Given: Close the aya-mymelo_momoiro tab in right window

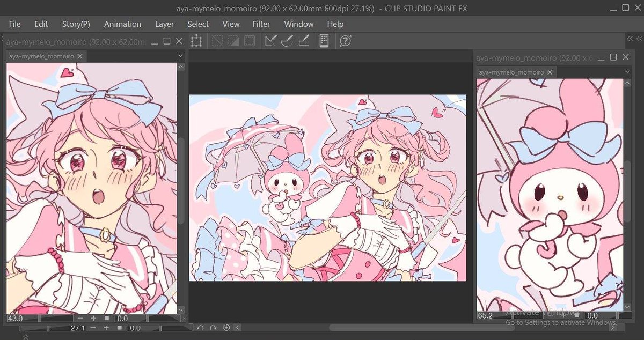Looking at the screenshot, I should point(551,72).
